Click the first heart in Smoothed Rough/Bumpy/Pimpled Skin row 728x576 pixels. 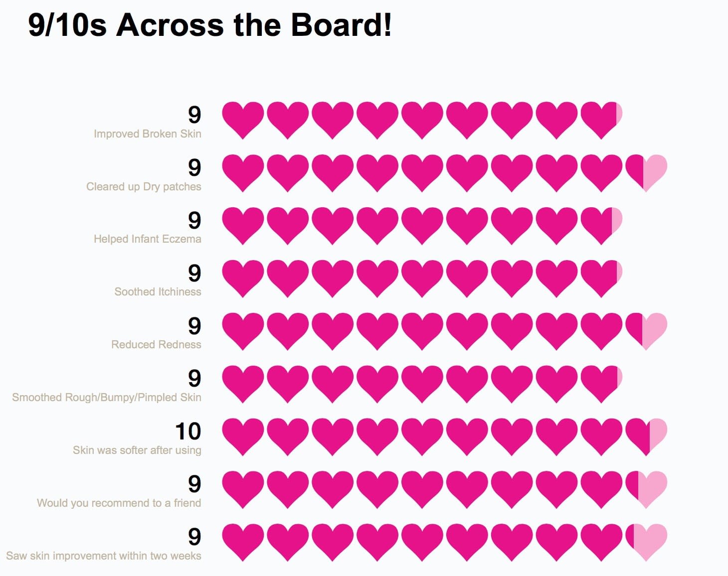coord(243,384)
